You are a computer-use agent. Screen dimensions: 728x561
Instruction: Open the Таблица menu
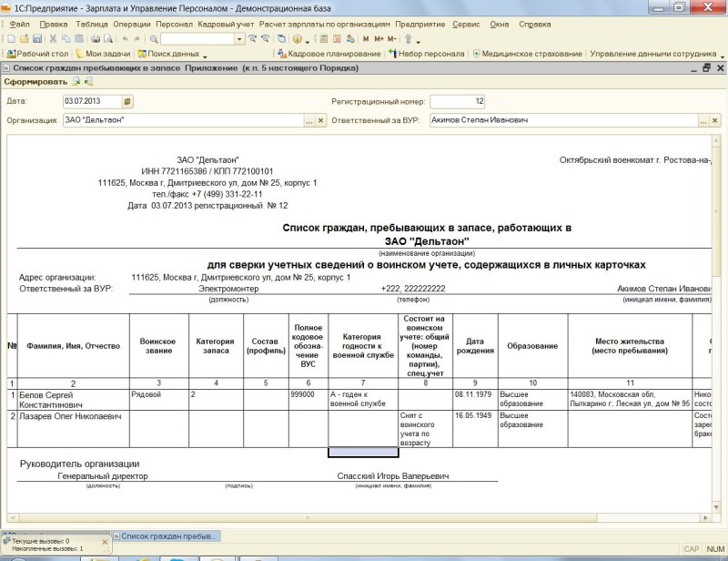pos(92,25)
